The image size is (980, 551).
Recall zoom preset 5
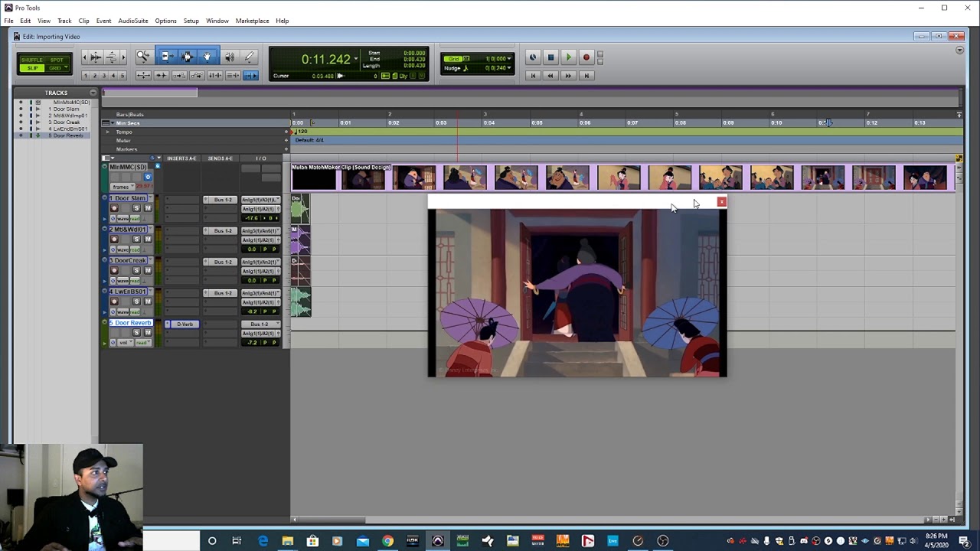[122, 76]
